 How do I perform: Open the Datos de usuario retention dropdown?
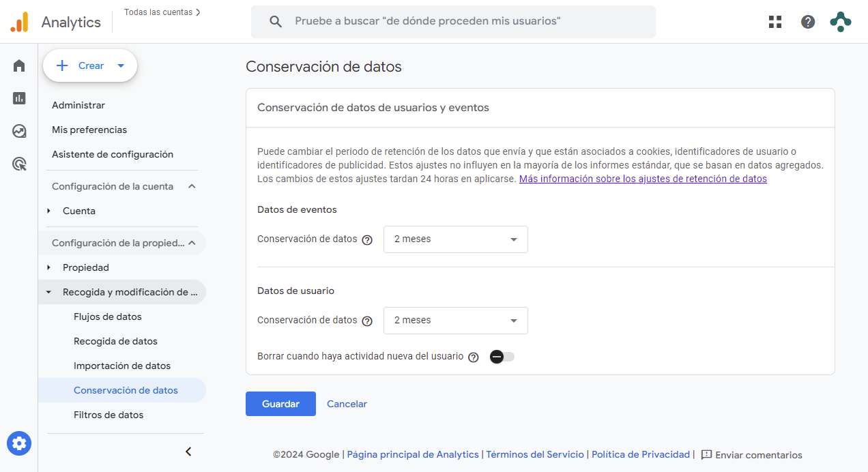point(455,320)
